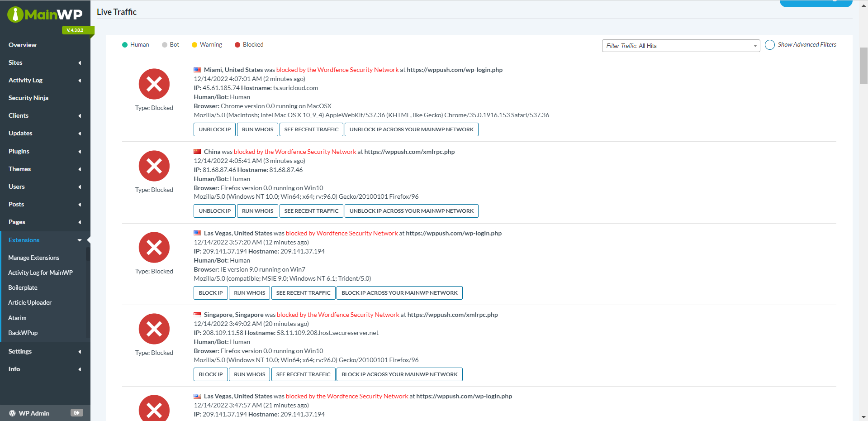This screenshot has height=421, width=868.
Task: Open the Article Uploader extension
Action: point(30,302)
